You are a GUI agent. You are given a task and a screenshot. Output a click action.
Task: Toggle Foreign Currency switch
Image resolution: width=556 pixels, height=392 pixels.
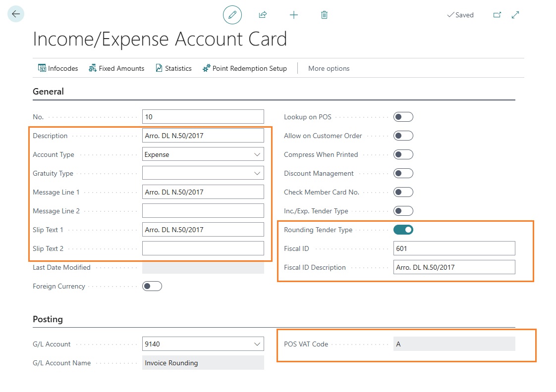click(x=152, y=286)
